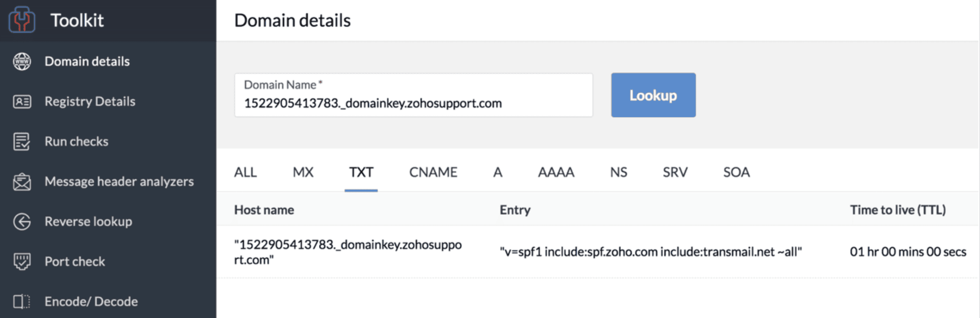The image size is (980, 318).
Task: Switch to the ALL records tab
Action: pos(246,173)
